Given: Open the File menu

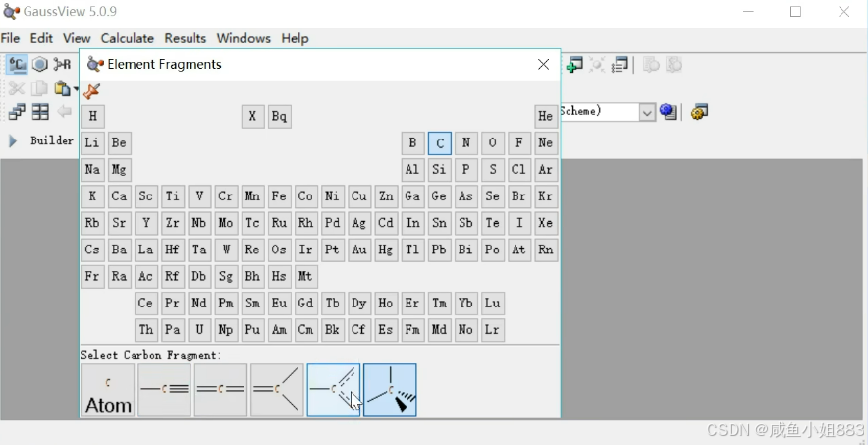Looking at the screenshot, I should pos(10,38).
